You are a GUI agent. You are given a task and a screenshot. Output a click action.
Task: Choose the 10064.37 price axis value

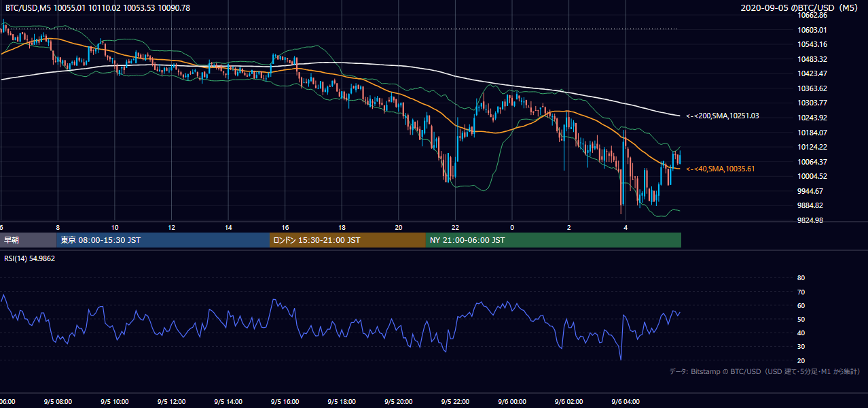[813, 162]
